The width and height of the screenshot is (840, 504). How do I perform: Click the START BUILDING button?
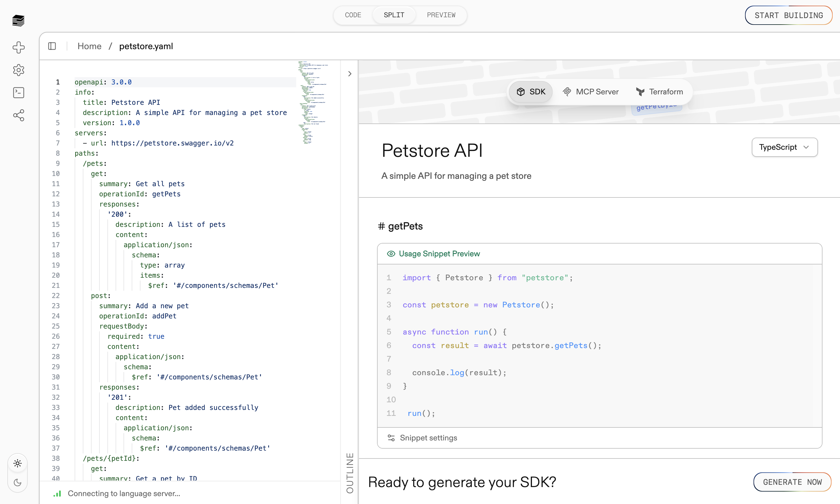coord(788,15)
